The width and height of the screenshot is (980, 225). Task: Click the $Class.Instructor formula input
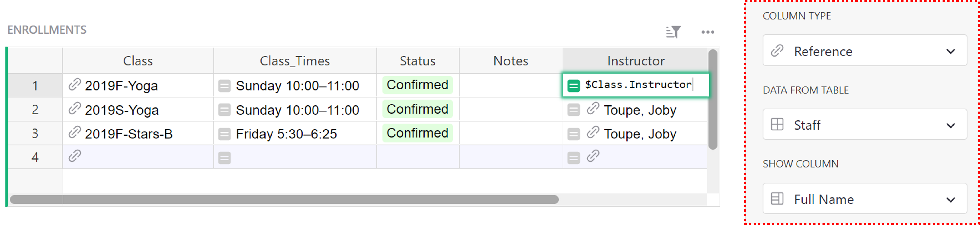(638, 85)
